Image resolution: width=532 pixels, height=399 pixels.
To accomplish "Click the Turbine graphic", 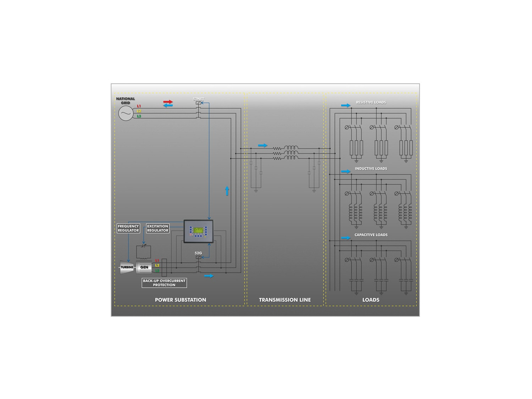I will point(127,267).
